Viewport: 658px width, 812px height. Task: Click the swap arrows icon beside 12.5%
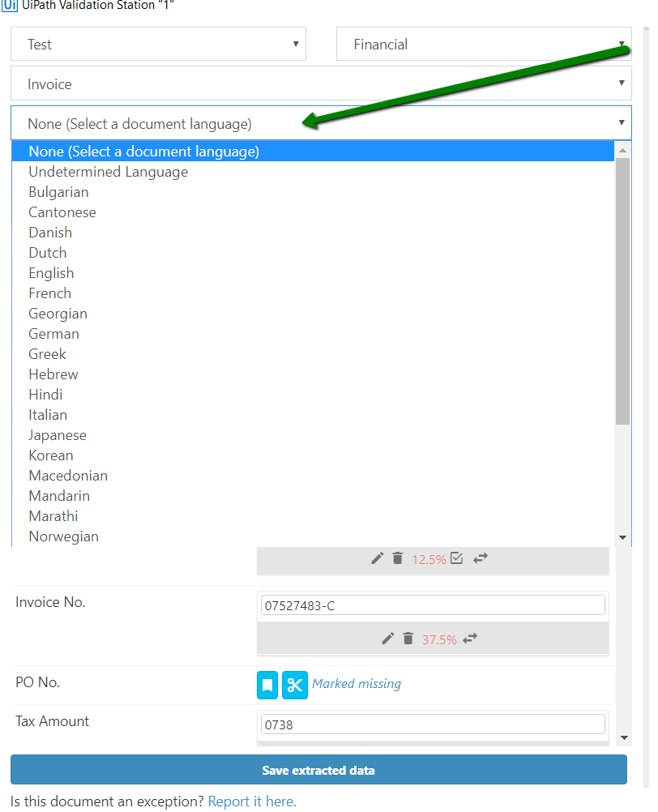[x=481, y=558]
